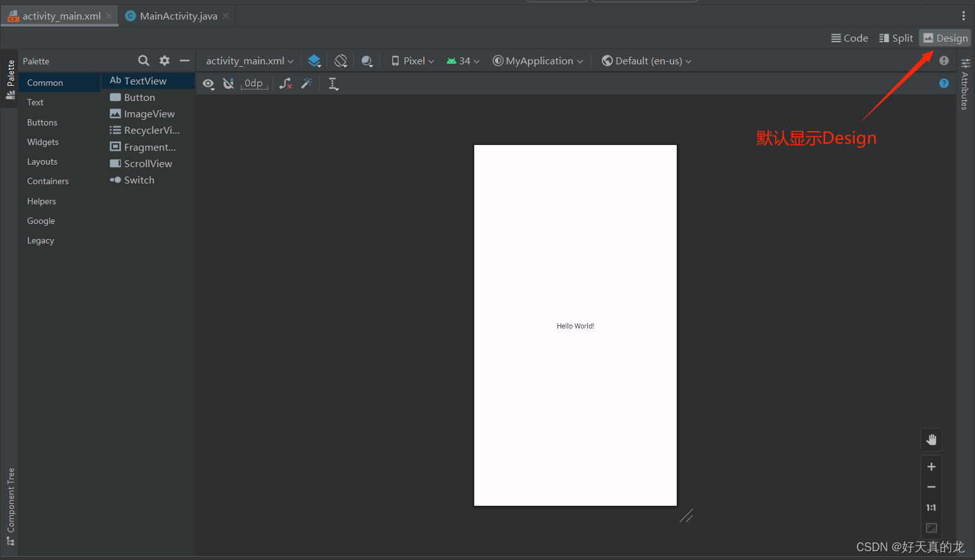This screenshot has width=975, height=560.
Task: Select Google palette category
Action: click(x=59, y=221)
